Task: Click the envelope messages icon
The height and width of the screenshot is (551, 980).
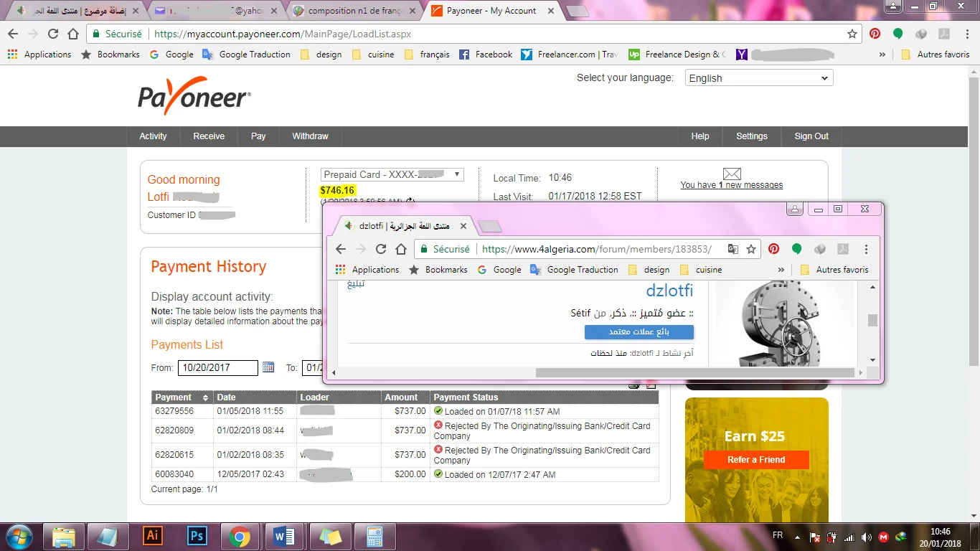Action: (x=731, y=174)
